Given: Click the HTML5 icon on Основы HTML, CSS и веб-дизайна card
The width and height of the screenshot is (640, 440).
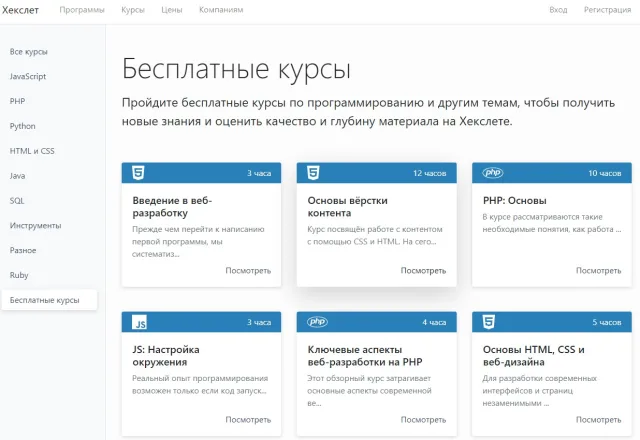Looking at the screenshot, I should click(489, 322).
